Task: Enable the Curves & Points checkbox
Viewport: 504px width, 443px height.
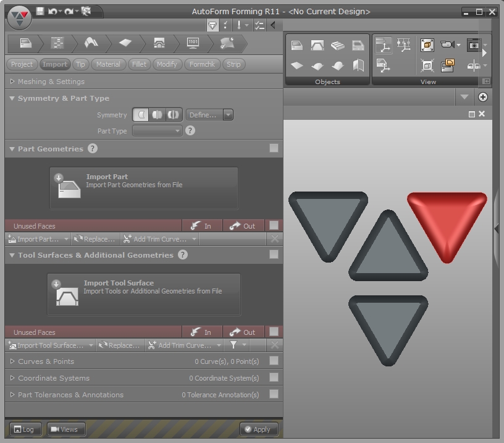Action: 274,361
